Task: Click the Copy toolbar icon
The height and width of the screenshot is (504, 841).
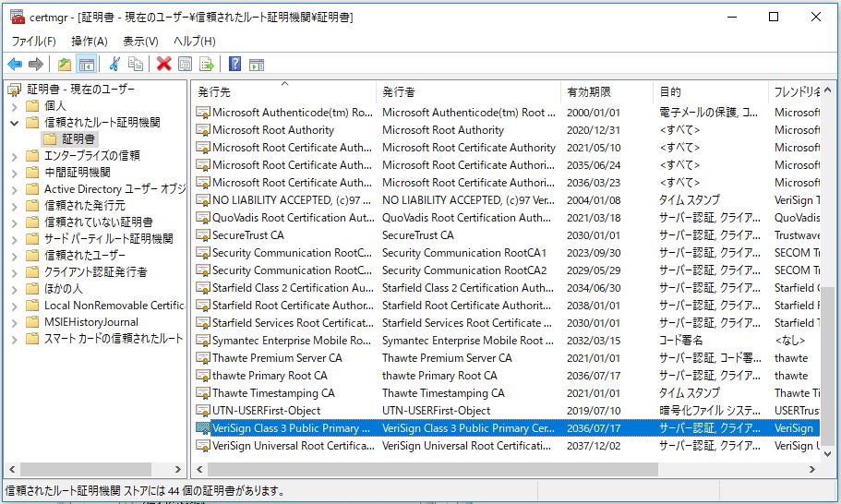Action: point(135,65)
